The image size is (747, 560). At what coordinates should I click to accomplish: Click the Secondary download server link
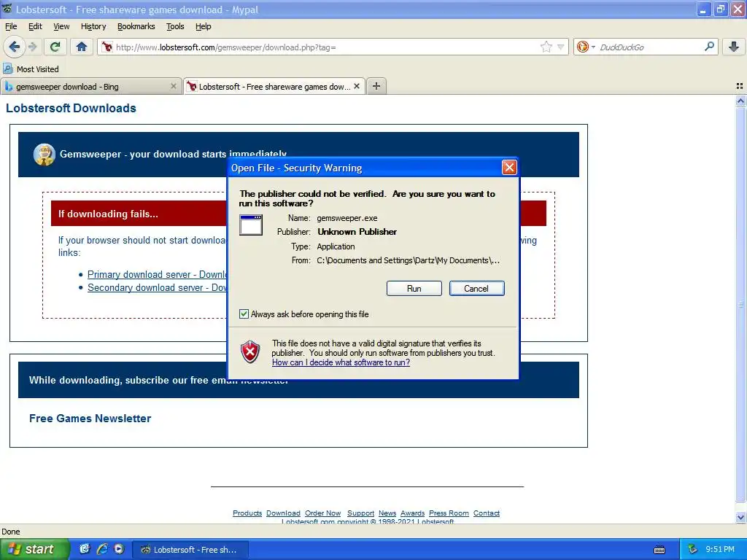[x=156, y=287]
